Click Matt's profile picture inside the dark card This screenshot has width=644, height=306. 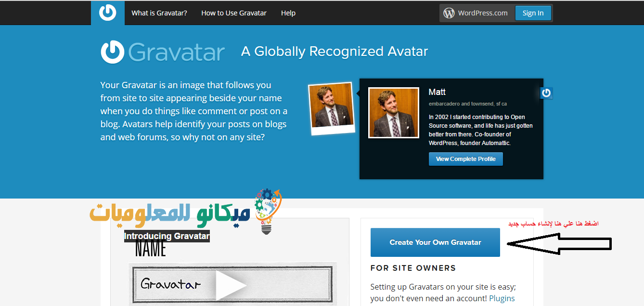[x=394, y=113]
